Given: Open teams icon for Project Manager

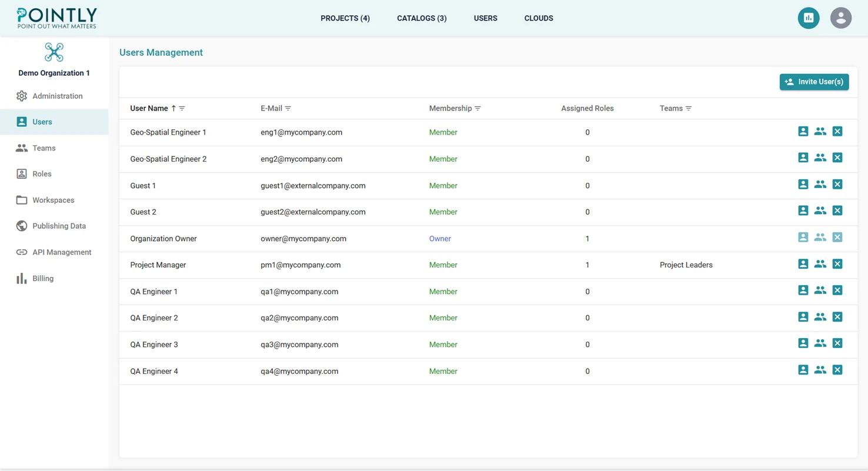Looking at the screenshot, I should click(820, 264).
